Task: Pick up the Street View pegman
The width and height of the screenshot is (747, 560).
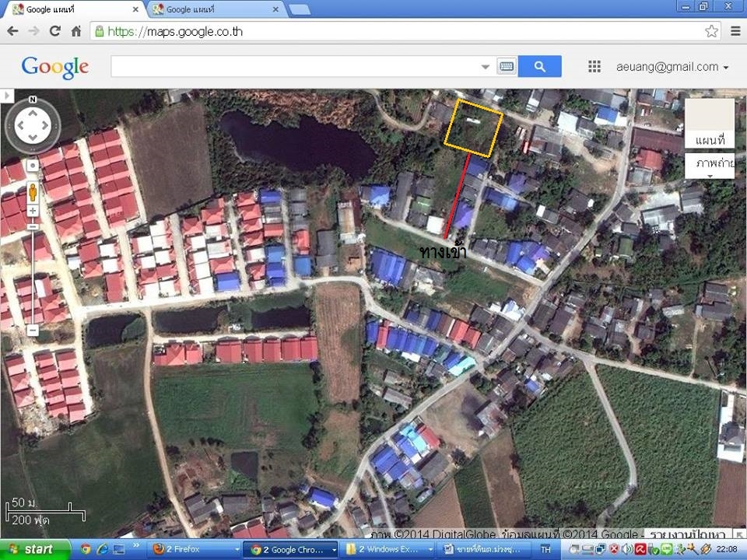Action: [x=33, y=191]
